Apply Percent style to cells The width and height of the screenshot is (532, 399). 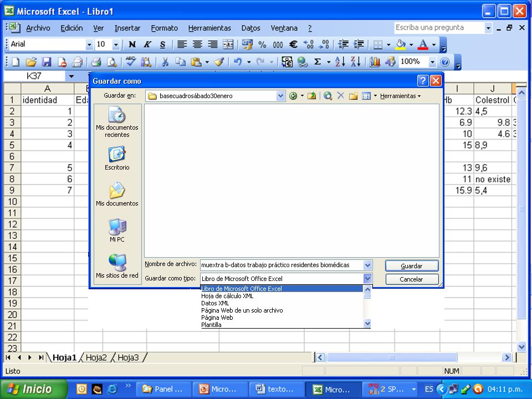tap(262, 44)
